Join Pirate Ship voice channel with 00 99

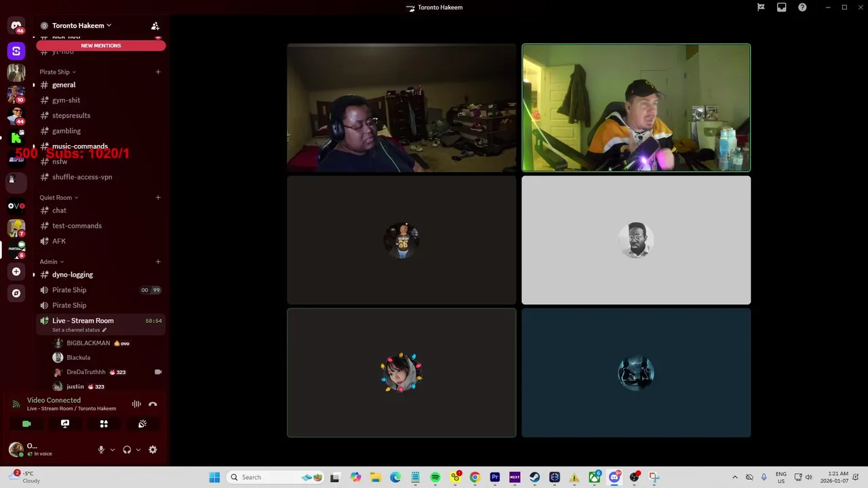point(101,290)
